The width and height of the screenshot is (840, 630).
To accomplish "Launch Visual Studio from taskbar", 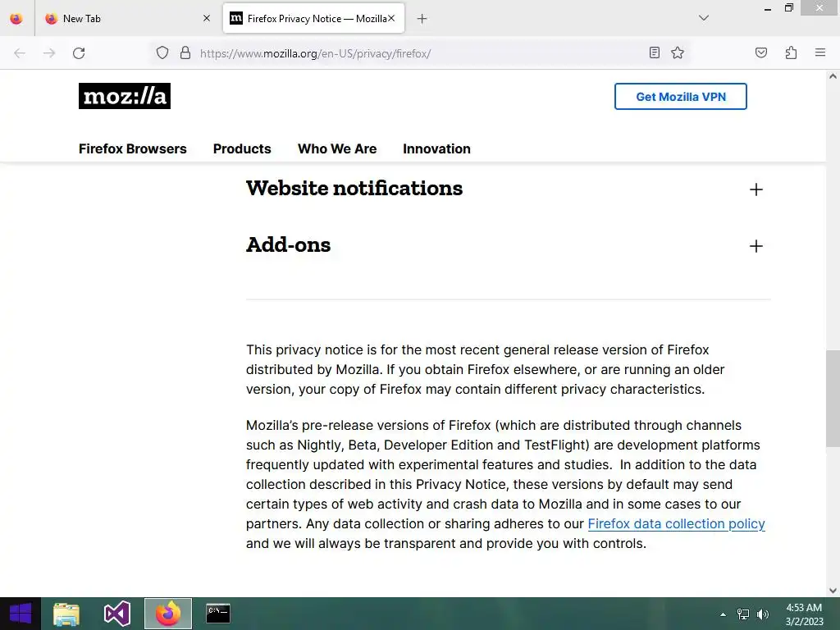I will point(117,614).
